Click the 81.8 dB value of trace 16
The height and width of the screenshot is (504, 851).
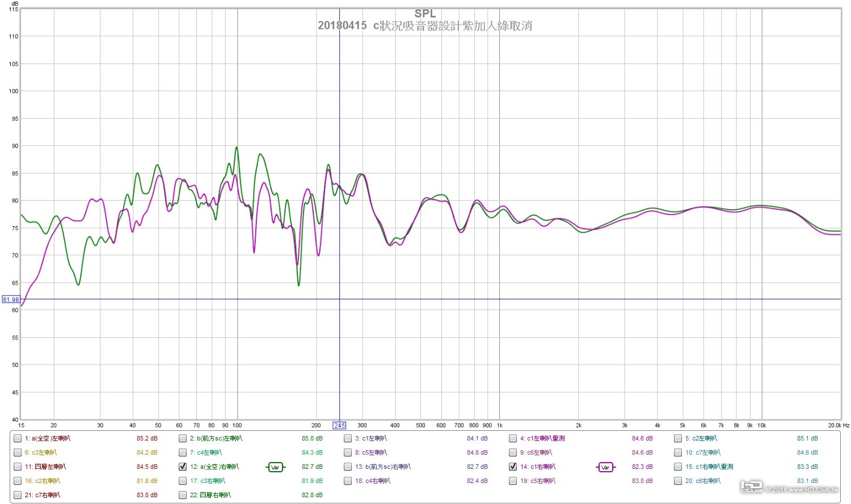pos(147,481)
